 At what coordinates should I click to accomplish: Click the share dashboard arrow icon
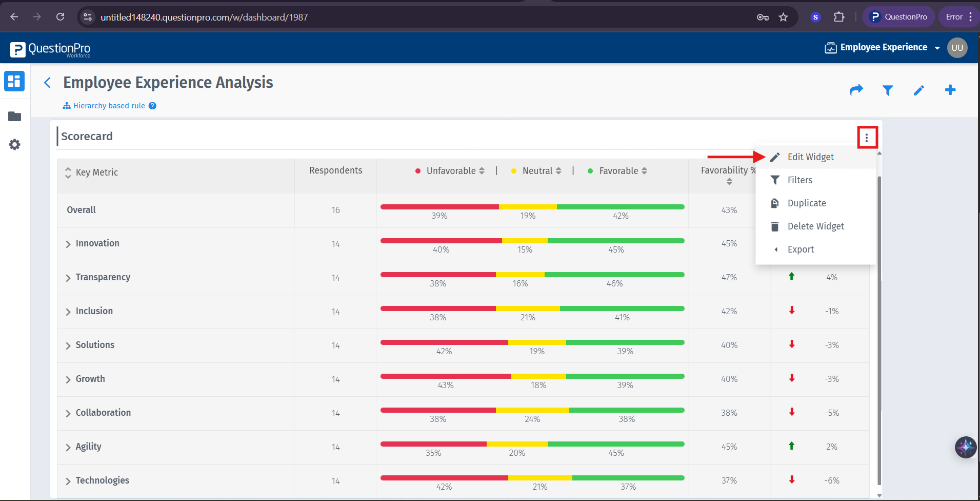pyautogui.click(x=856, y=90)
